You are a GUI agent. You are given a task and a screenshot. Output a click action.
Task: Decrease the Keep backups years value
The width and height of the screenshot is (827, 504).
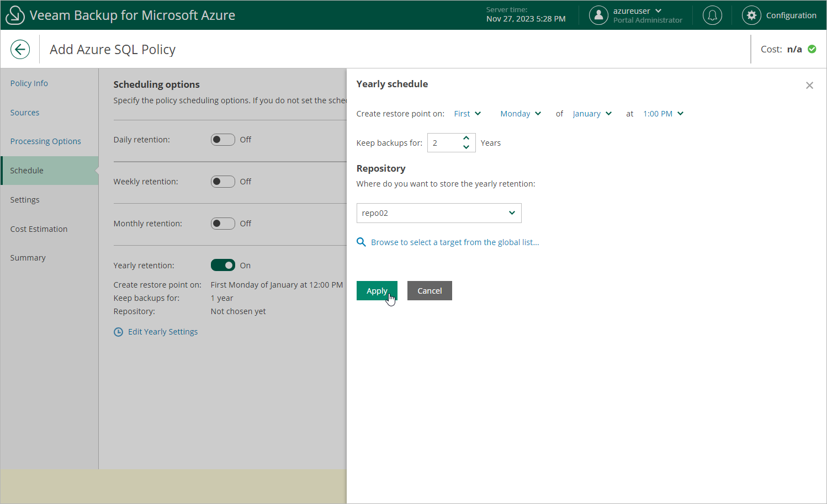point(466,147)
